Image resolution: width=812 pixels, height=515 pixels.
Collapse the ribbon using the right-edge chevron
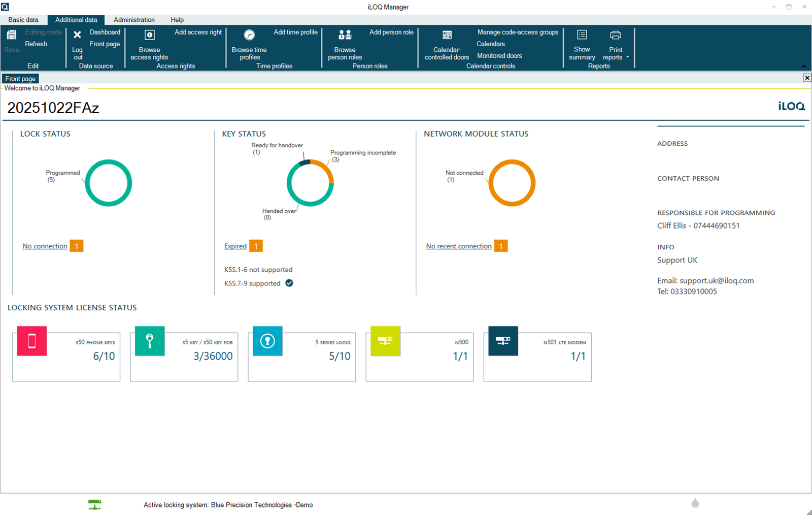[804, 66]
